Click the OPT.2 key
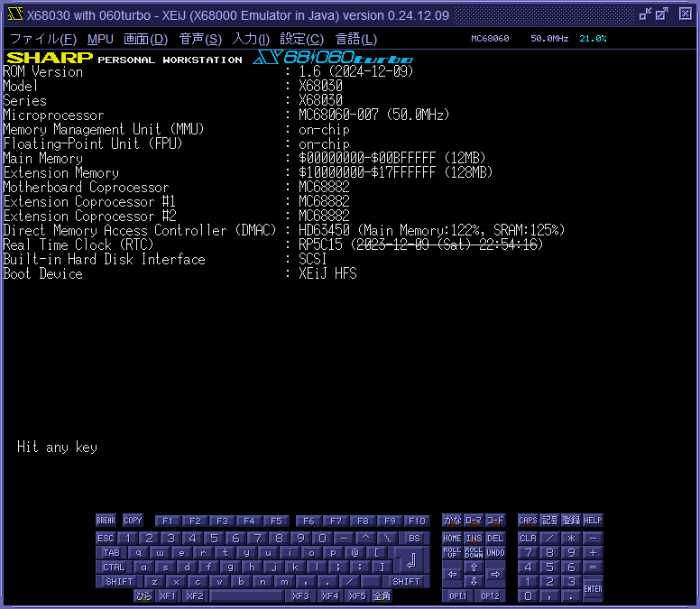700x609 pixels. [490, 596]
